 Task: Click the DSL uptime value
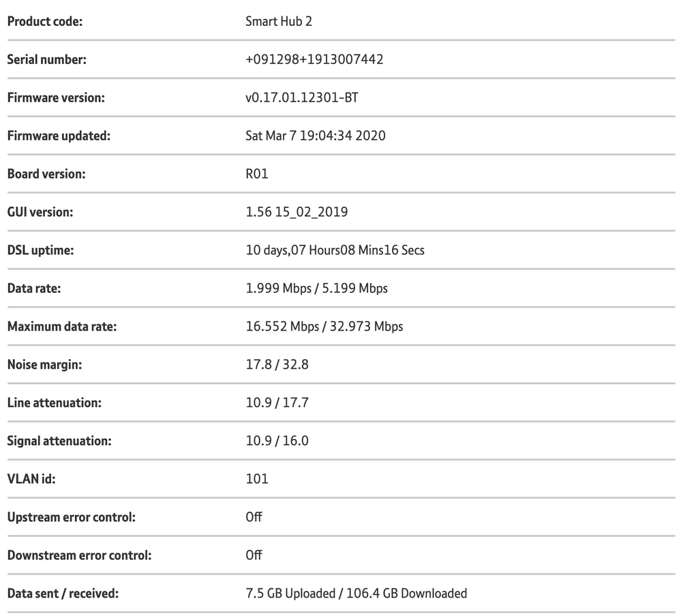[334, 250]
